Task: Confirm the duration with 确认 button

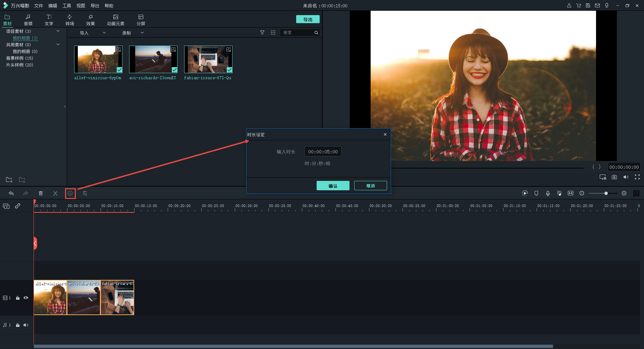Action: (x=333, y=186)
